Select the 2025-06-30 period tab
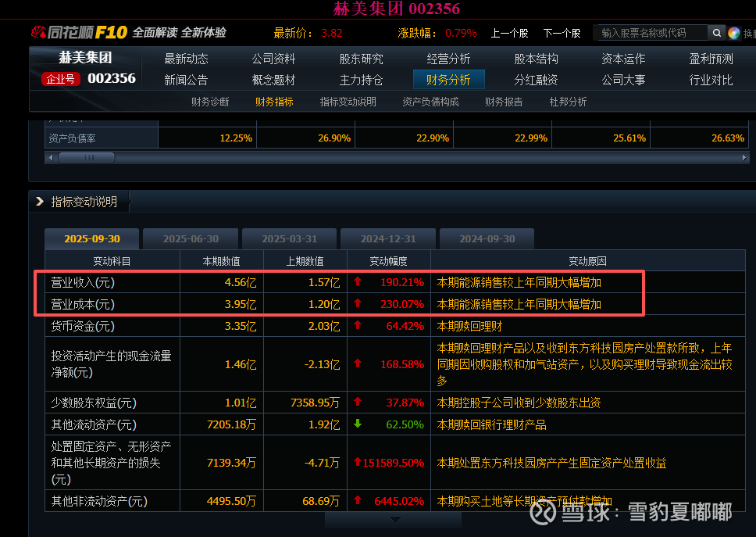Image resolution: width=756 pixels, height=537 pixels. click(191, 239)
